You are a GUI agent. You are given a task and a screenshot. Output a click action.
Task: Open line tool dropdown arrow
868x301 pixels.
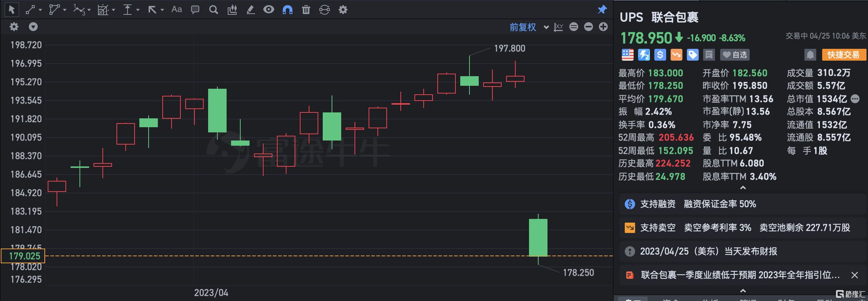40,10
